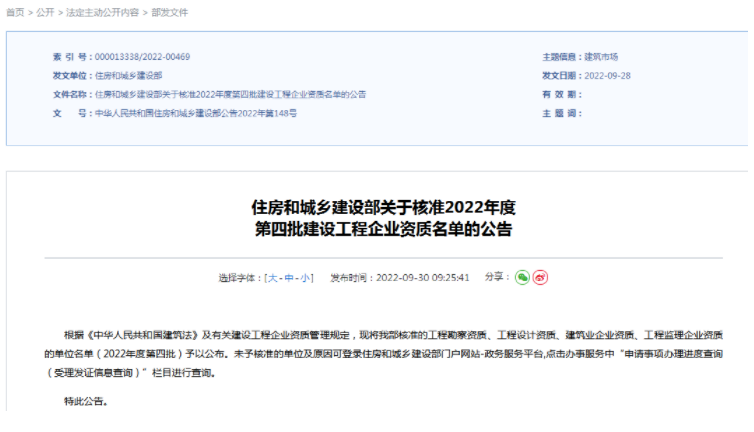Viewport: 754px width, 432px height.
Task: Navigate to 法定主动公开内容 breadcrumb
Action: click(102, 13)
